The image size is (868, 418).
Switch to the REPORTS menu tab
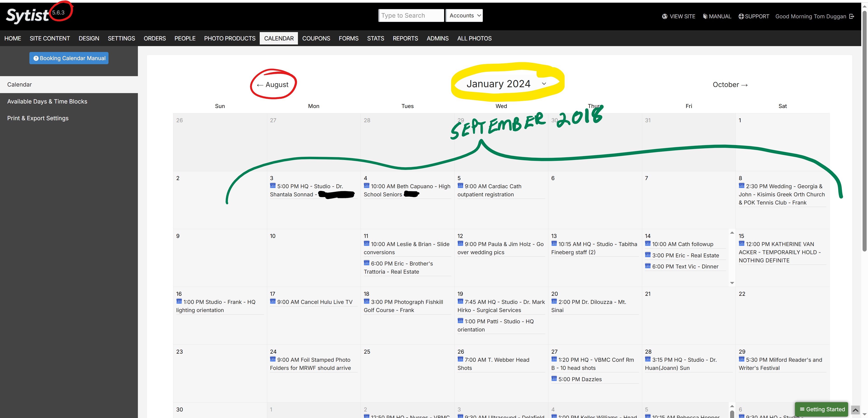click(x=405, y=38)
